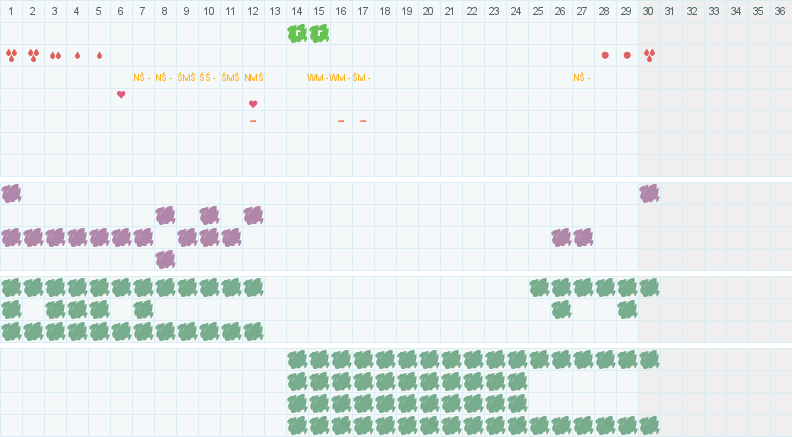Click the single blood drop on day 5

[x=99, y=55]
